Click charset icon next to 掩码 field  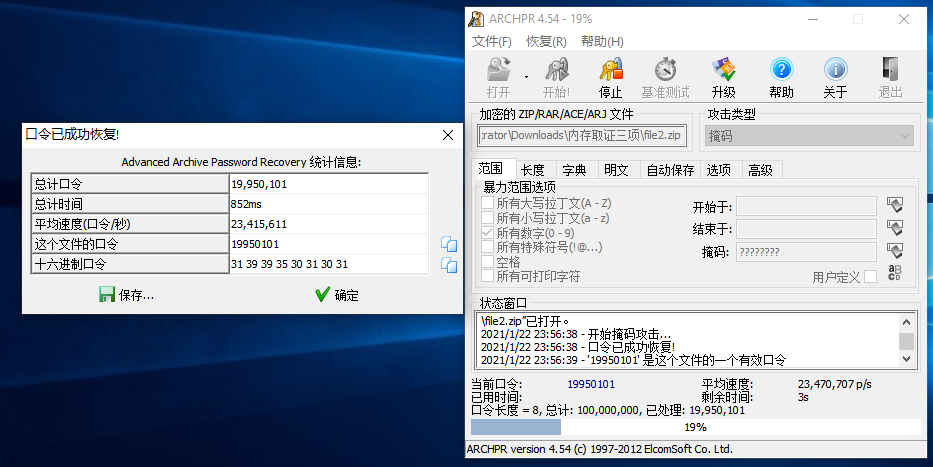click(x=894, y=250)
